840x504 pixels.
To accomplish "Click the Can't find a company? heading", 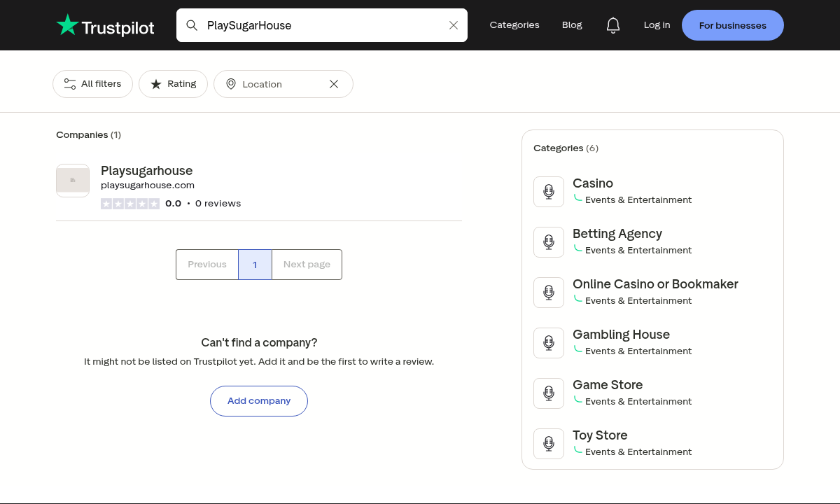I will click(x=259, y=342).
